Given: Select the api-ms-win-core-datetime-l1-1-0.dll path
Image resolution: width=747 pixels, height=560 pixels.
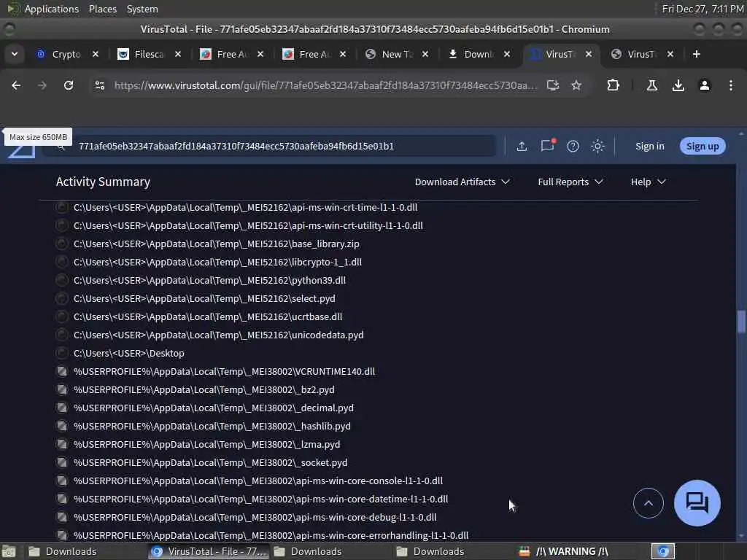Looking at the screenshot, I should coord(260,499).
